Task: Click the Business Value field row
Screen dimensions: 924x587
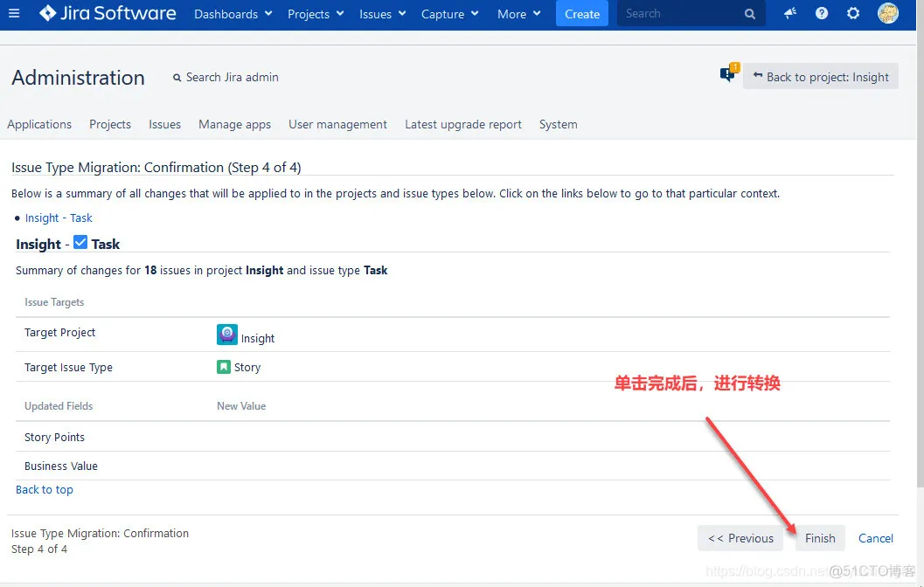Action: coord(453,466)
